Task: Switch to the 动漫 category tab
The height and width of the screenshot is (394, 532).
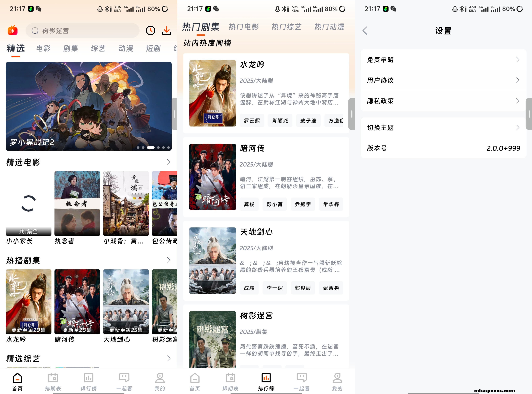Action: point(126,48)
